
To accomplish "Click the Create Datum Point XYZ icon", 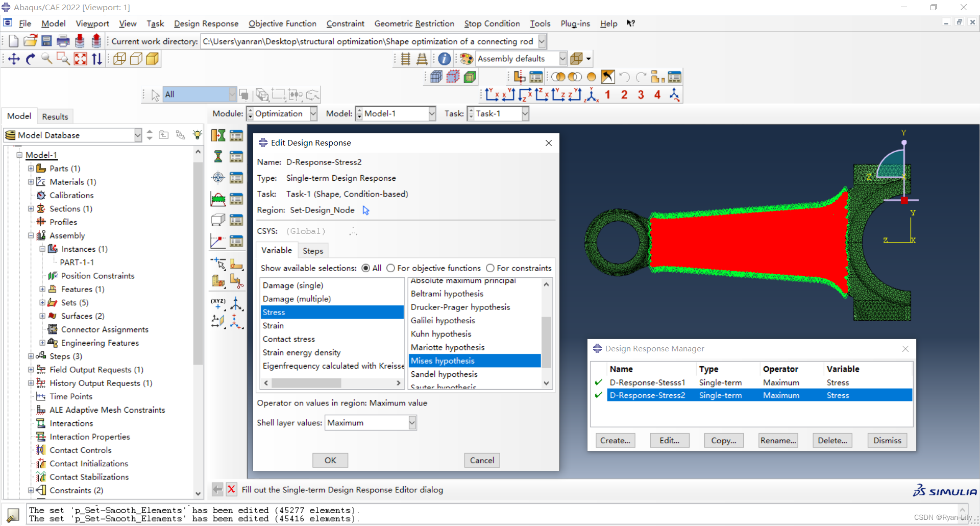I will pyautogui.click(x=218, y=303).
